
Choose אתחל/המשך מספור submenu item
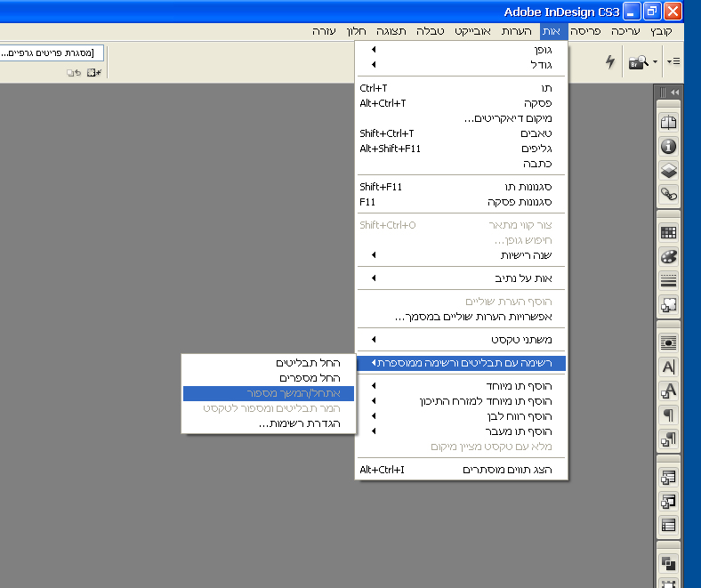[x=269, y=393]
